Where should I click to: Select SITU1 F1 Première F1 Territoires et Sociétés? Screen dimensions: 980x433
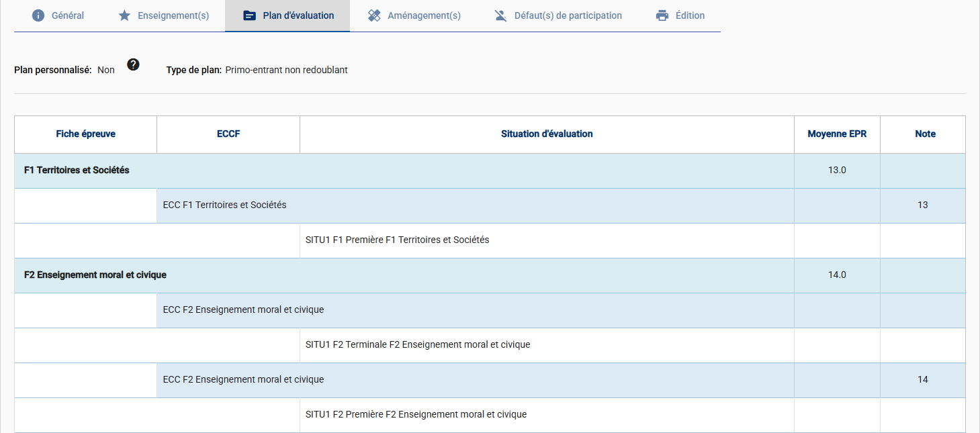[397, 240]
